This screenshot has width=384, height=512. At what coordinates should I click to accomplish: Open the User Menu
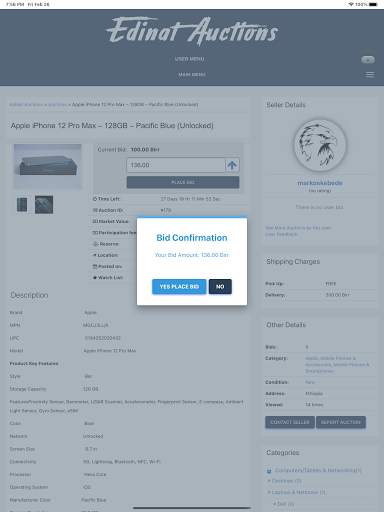pyautogui.click(x=190, y=59)
